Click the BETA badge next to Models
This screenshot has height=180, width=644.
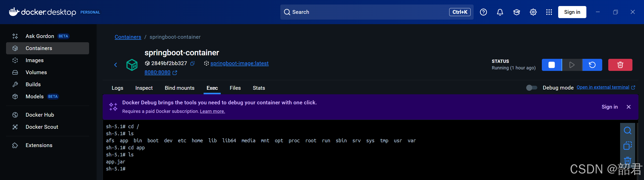click(53, 97)
